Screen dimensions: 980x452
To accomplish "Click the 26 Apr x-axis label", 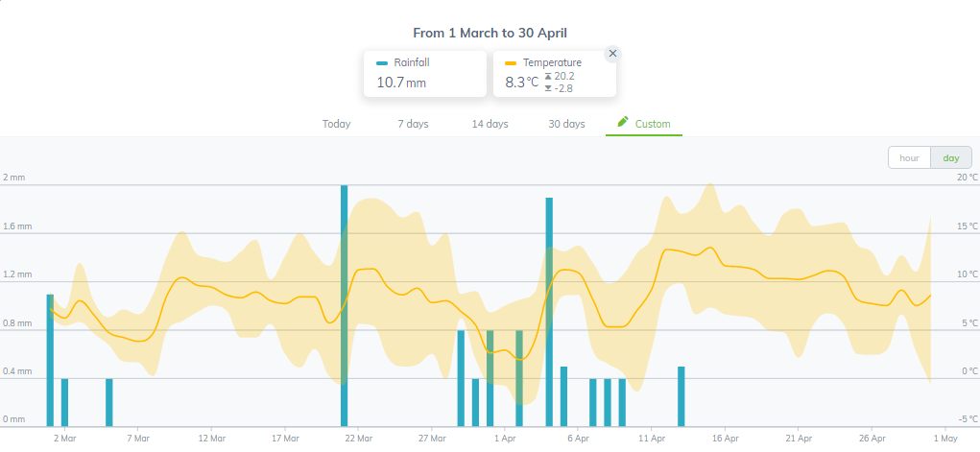I will 872,439.
